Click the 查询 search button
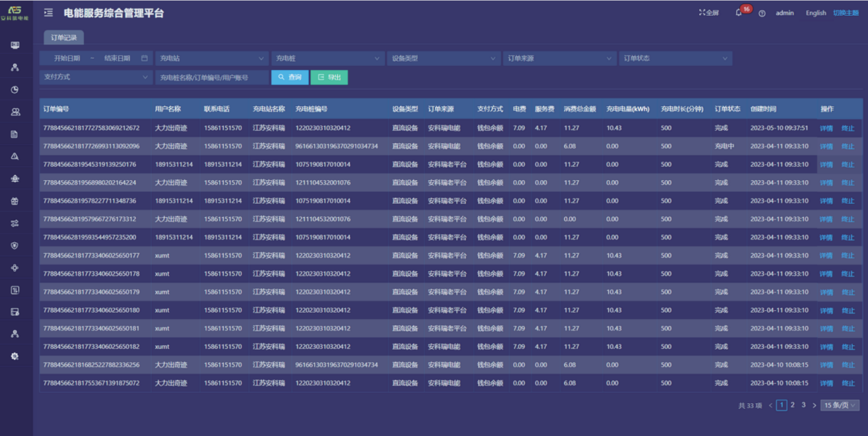868x436 pixels. [289, 77]
